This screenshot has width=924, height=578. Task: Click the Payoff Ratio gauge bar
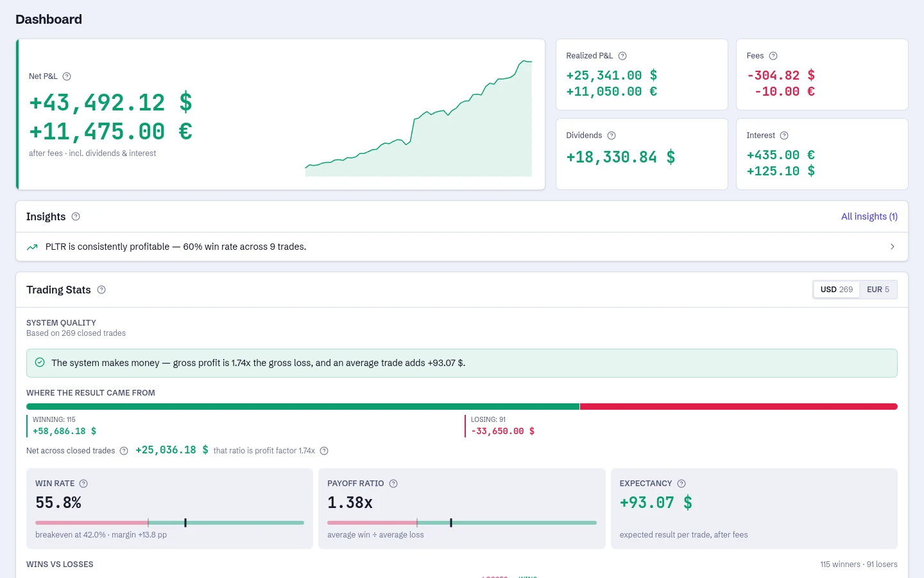pyautogui.click(x=462, y=523)
